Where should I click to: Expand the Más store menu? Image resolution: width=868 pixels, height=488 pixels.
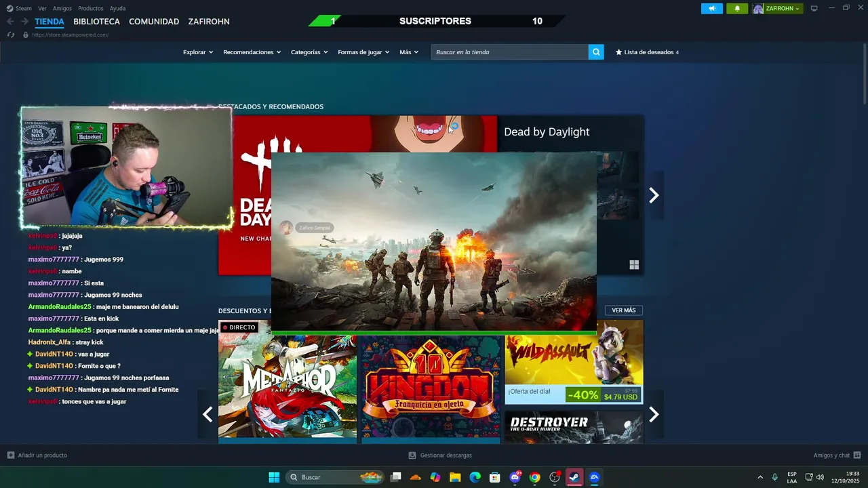[x=409, y=52]
